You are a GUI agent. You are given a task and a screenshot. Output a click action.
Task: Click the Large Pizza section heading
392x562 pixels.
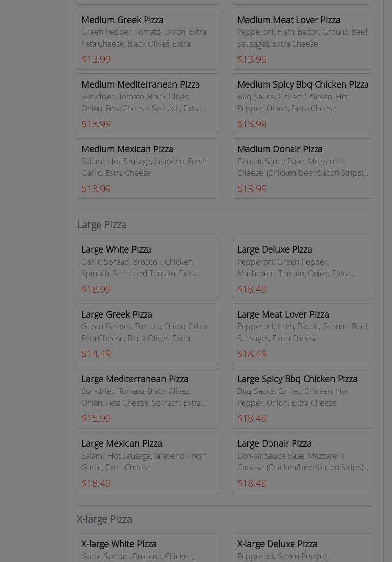101,224
